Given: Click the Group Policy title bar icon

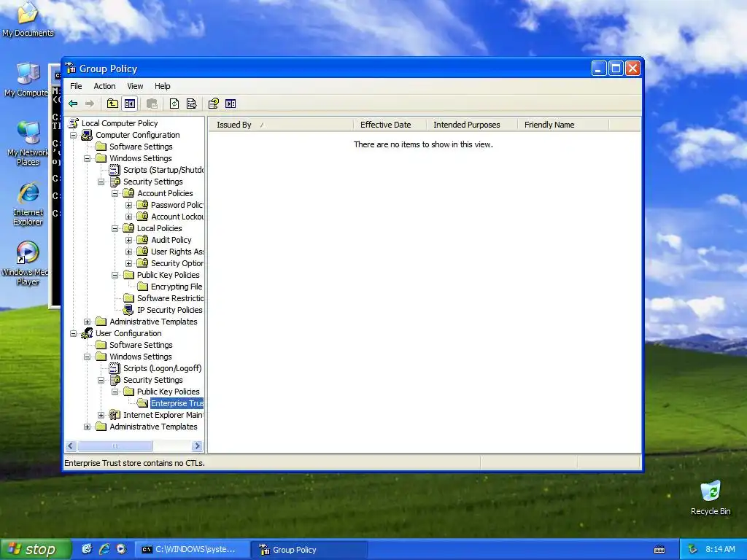Looking at the screenshot, I should (71, 68).
